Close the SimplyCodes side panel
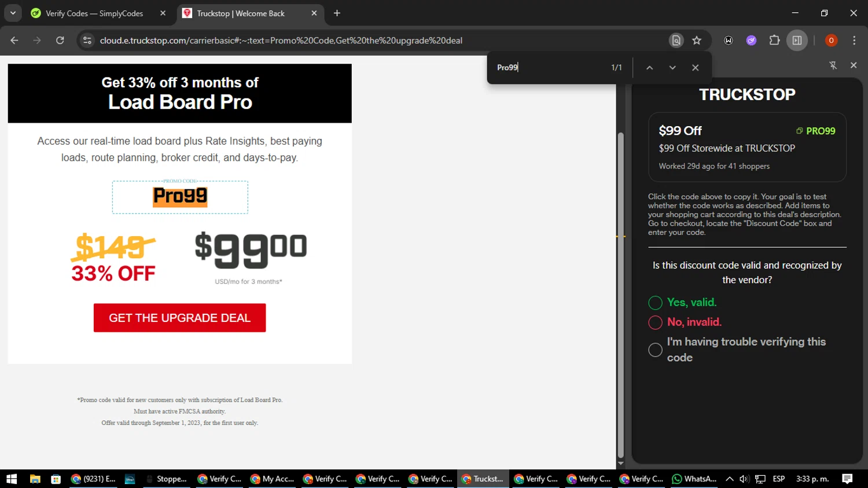Viewport: 868px width, 488px height. click(854, 65)
